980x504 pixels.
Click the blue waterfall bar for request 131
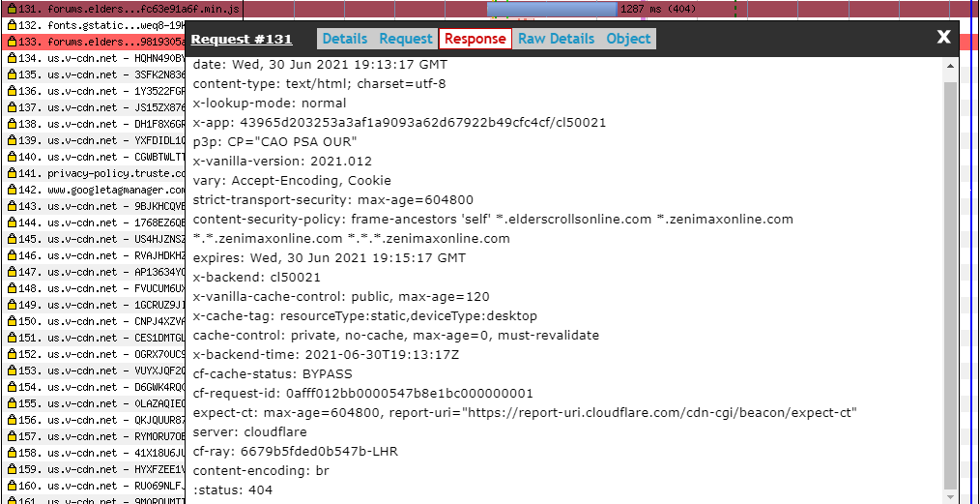point(552,10)
